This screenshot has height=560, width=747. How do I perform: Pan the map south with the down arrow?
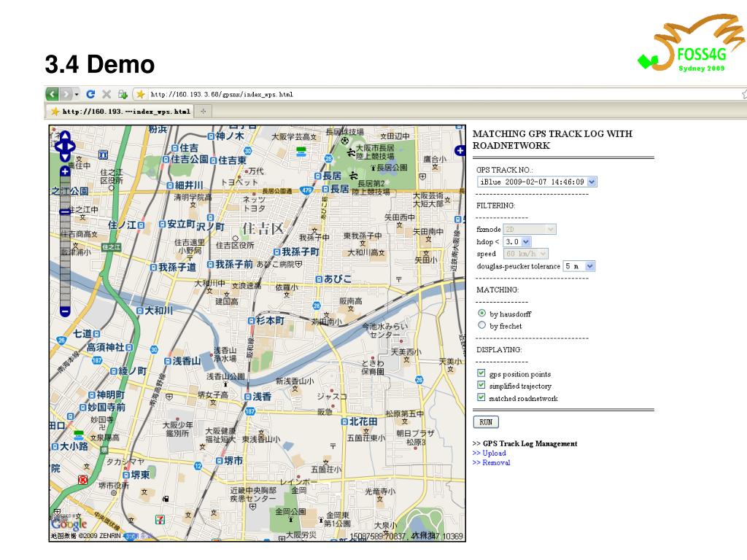[65, 156]
